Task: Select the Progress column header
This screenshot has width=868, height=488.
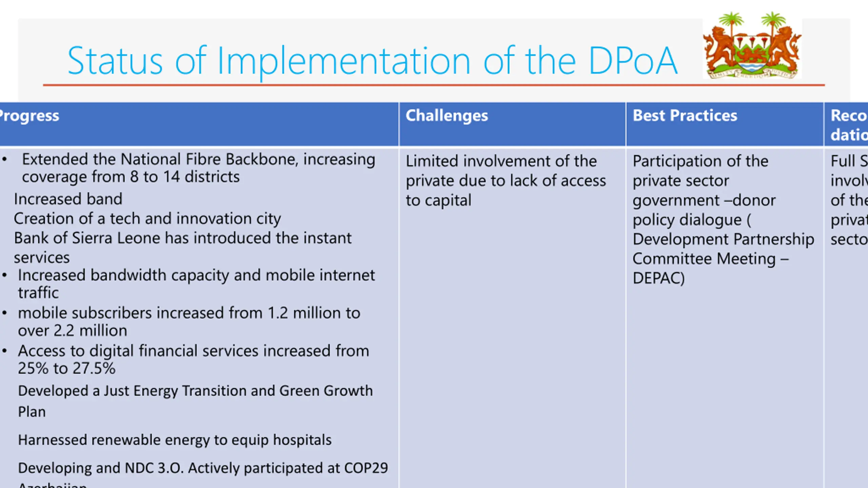Action: [x=30, y=116]
